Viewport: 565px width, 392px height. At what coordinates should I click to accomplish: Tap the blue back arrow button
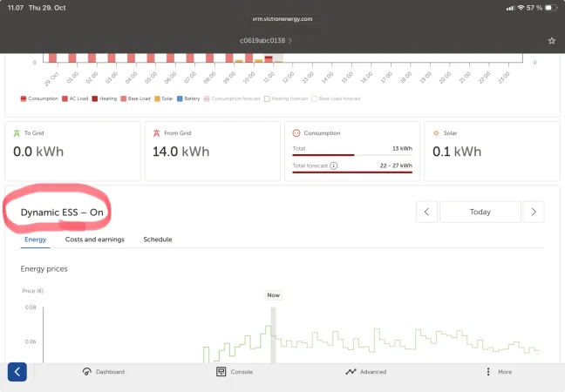pos(17,371)
